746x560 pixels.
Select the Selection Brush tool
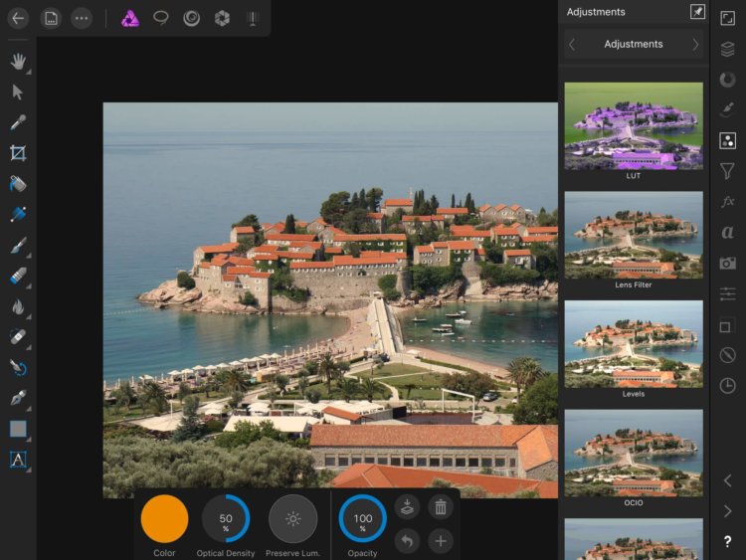(18, 215)
